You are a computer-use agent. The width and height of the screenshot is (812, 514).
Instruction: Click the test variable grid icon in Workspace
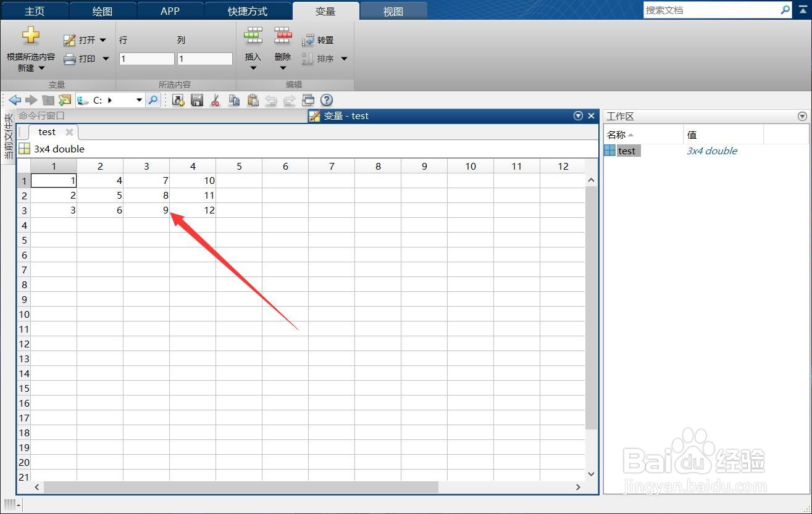tap(610, 151)
